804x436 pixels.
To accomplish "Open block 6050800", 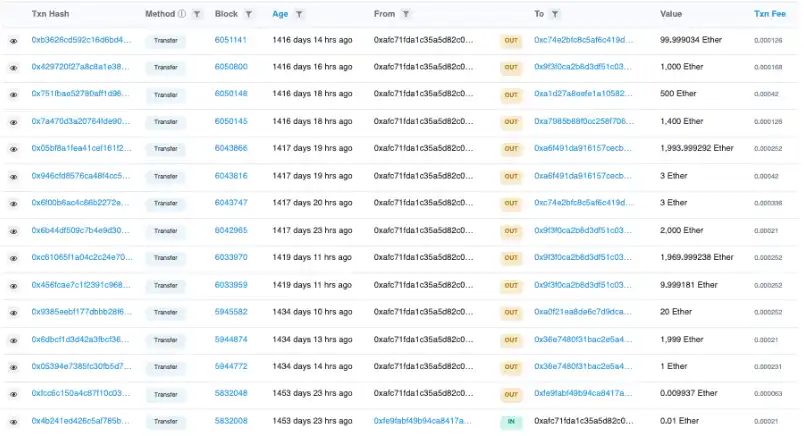I will (231, 67).
